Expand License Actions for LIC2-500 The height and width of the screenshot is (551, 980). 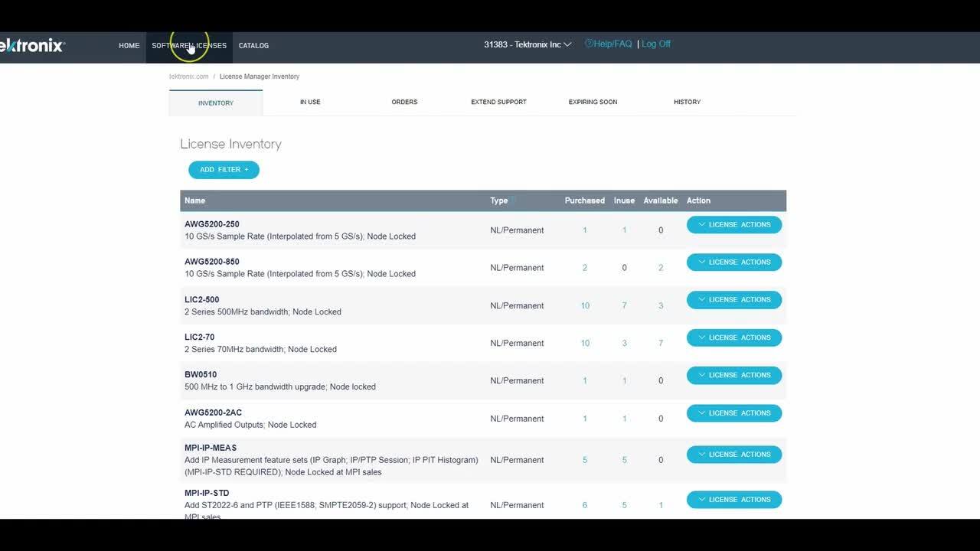733,299
